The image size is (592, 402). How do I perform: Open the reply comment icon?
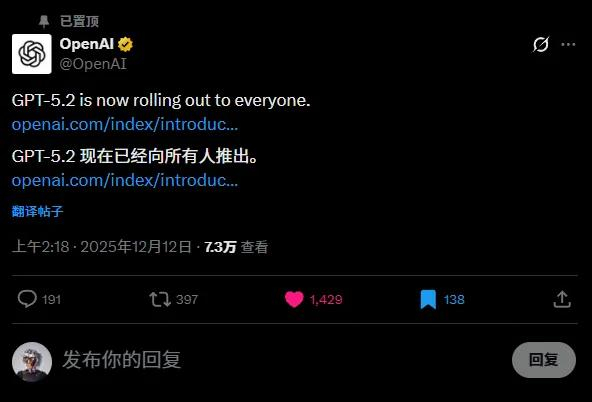pyautogui.click(x=27, y=299)
